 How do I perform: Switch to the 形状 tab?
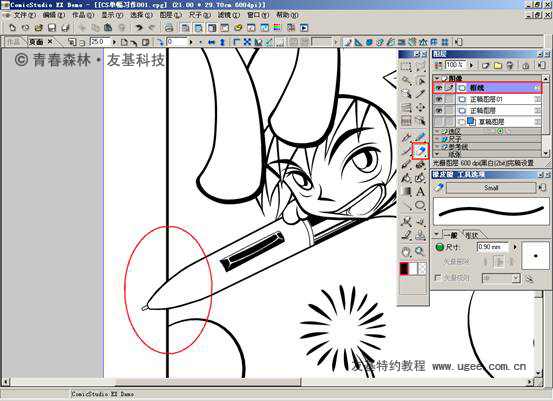[472, 235]
